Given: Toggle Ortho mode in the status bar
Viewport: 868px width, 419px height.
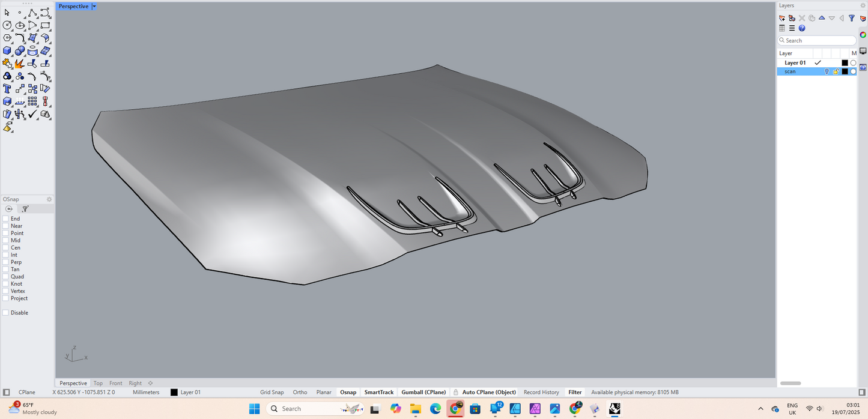Looking at the screenshot, I should tap(300, 392).
